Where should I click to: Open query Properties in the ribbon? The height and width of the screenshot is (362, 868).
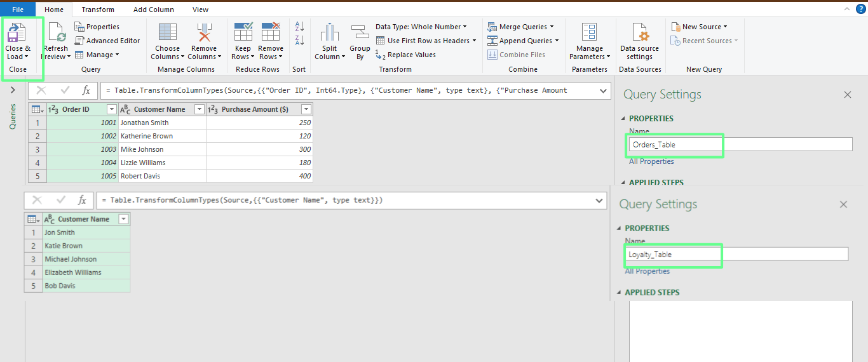pos(97,27)
